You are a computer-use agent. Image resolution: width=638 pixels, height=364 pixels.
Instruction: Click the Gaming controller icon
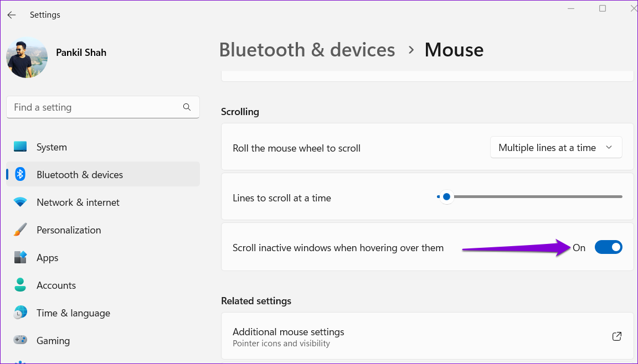click(20, 340)
